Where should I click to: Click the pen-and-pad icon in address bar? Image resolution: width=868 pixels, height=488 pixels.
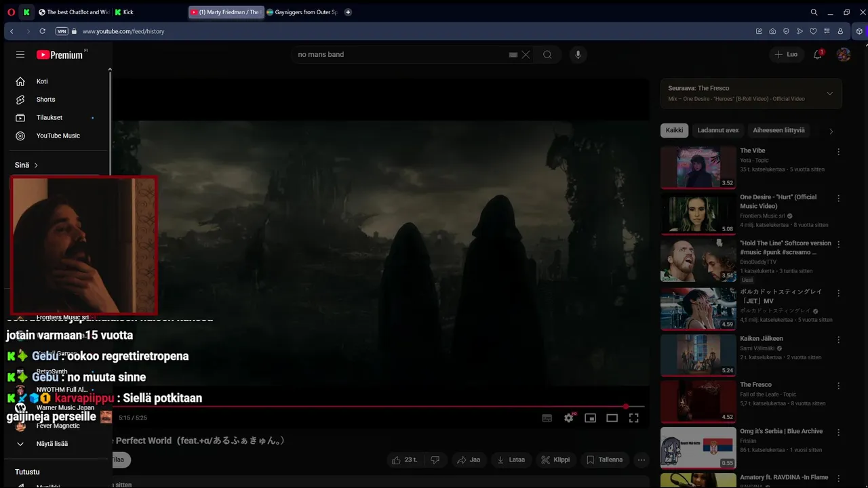point(759,31)
